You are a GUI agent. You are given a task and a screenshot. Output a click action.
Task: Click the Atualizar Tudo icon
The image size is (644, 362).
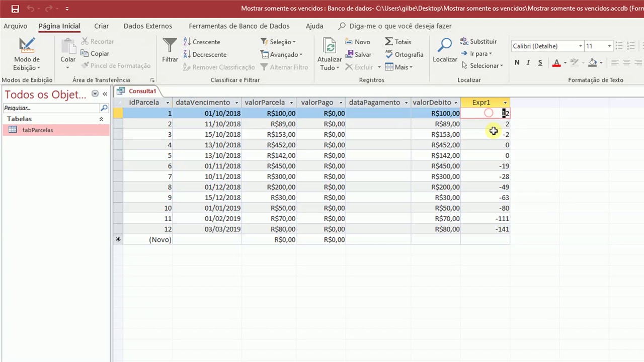coord(330,46)
